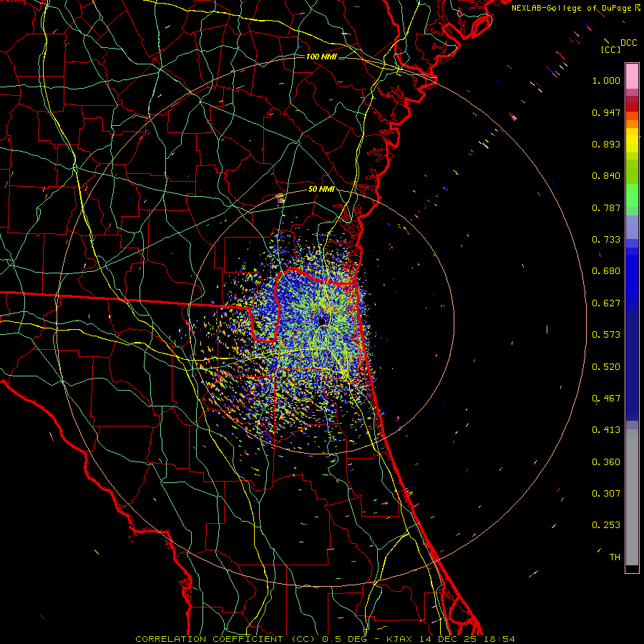This screenshot has height=644, width=644.
Task: Click the black radar site dot at center
Action: pos(322,321)
